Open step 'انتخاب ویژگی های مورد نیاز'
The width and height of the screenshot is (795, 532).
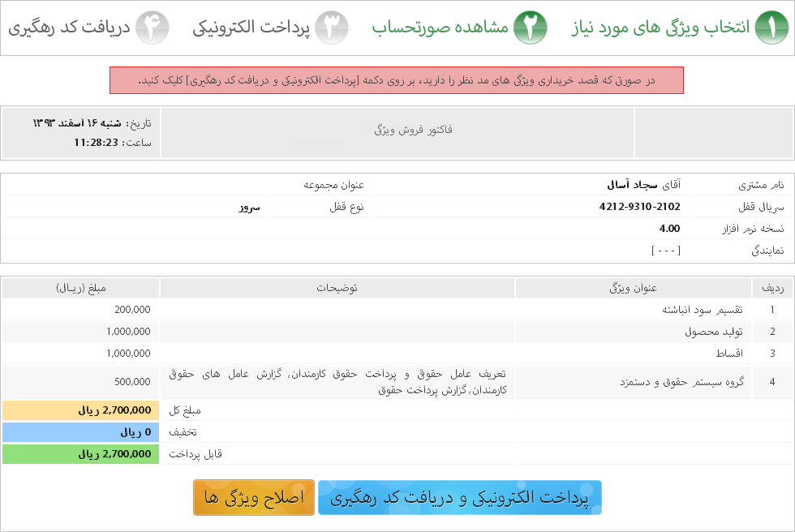[660, 28]
